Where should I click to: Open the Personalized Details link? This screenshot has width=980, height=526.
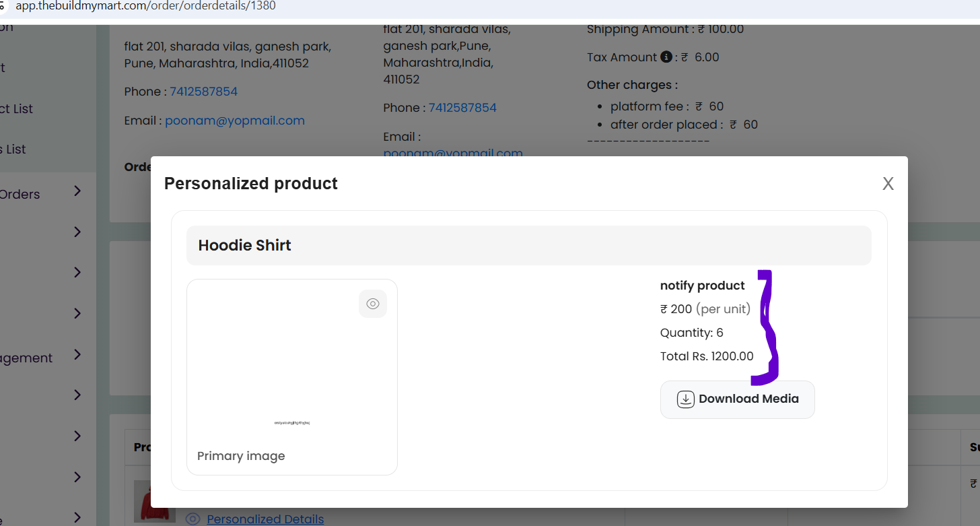coord(265,519)
